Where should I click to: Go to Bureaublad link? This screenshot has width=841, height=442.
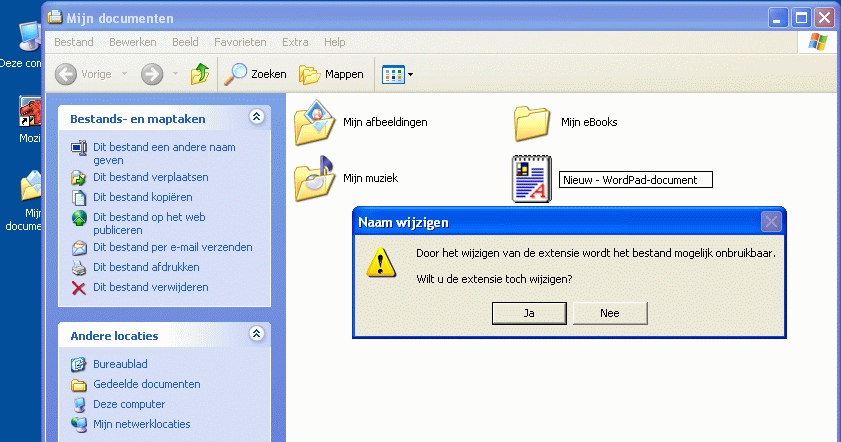[120, 364]
